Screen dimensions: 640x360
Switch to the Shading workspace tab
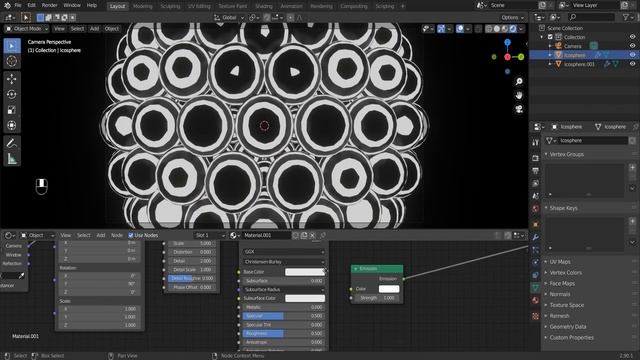pyautogui.click(x=264, y=6)
